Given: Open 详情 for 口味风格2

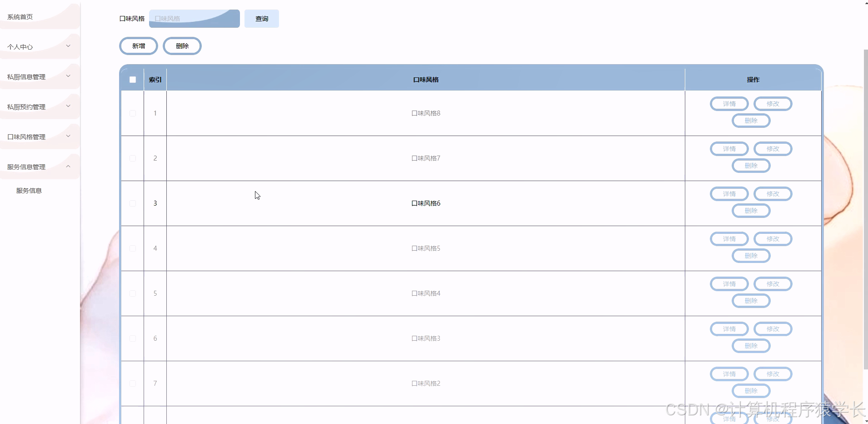Looking at the screenshot, I should (x=729, y=374).
